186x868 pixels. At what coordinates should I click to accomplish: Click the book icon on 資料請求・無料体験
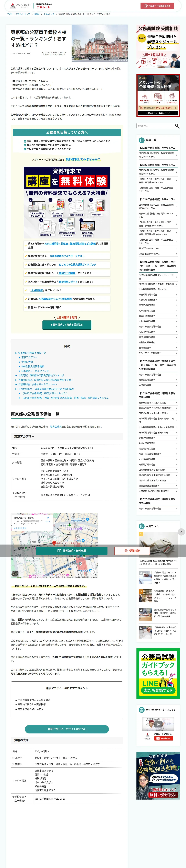pyautogui.click(x=59, y=551)
